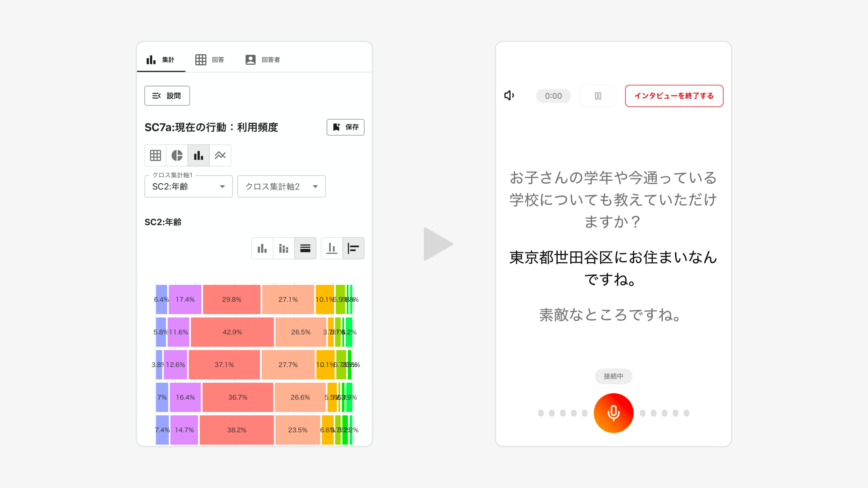Select the table view chart icon
The image size is (868, 488).
(x=155, y=156)
